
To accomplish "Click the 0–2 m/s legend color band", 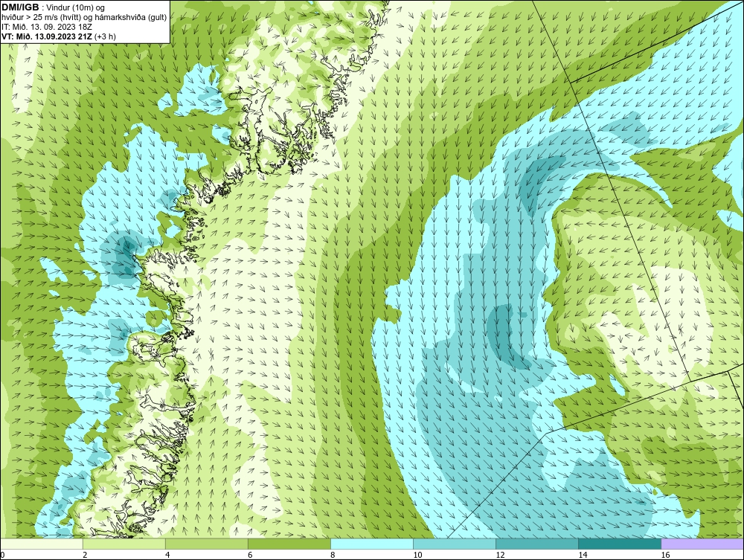I will tap(42, 544).
